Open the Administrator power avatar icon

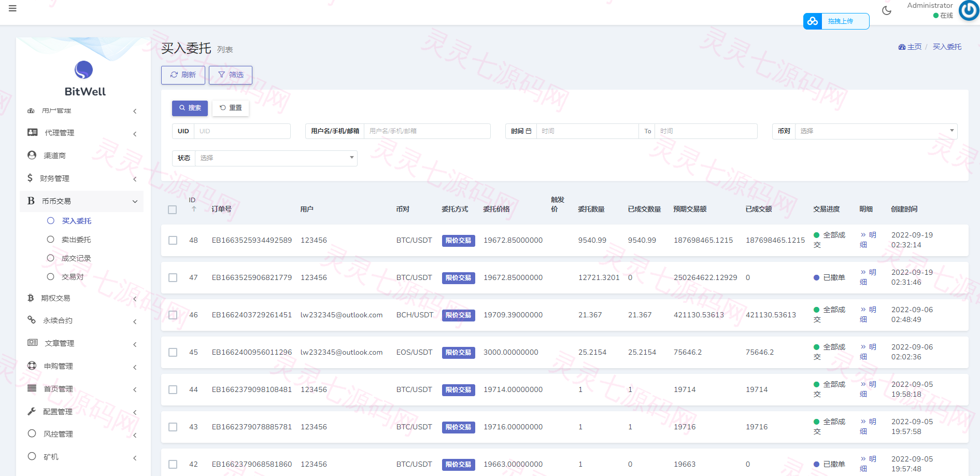[x=969, y=10]
